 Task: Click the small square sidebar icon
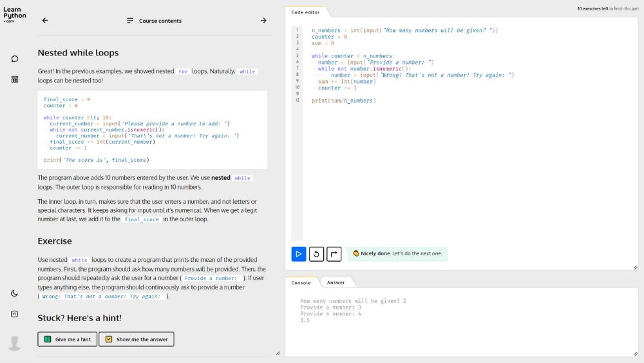[x=14, y=314]
